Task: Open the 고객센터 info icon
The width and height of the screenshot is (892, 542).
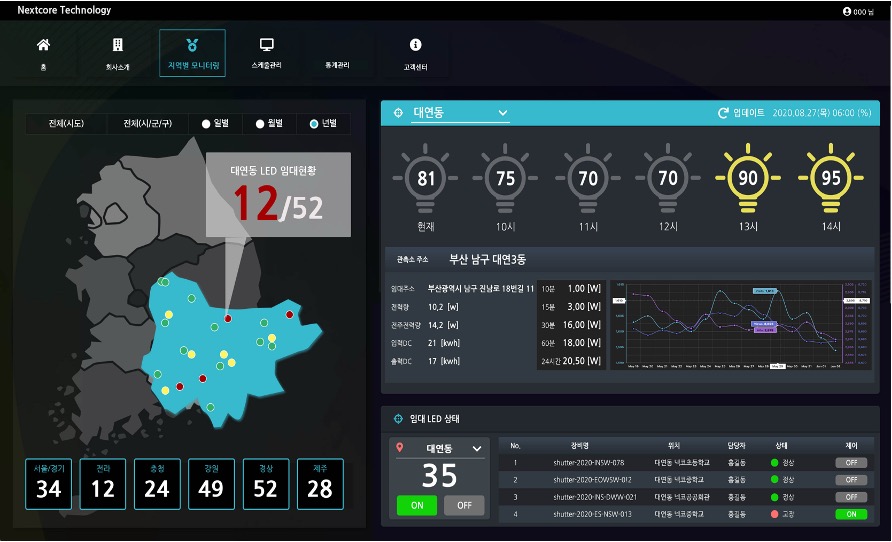Action: point(415,44)
